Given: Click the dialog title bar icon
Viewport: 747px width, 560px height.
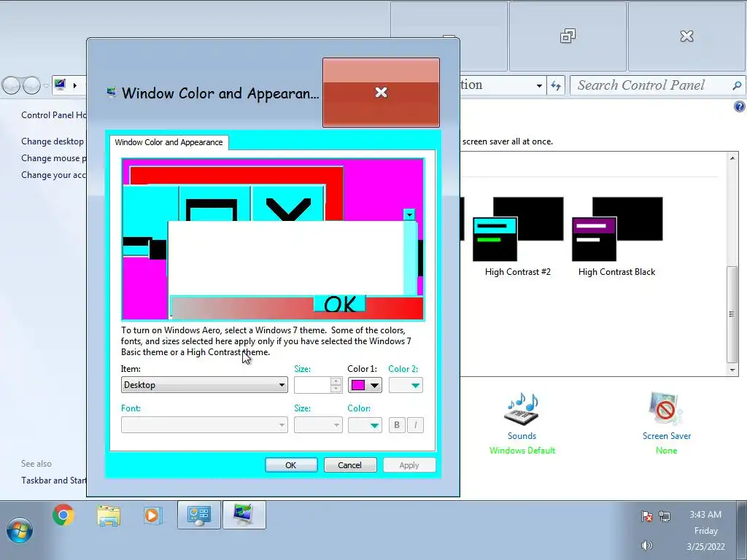Looking at the screenshot, I should coord(111,93).
